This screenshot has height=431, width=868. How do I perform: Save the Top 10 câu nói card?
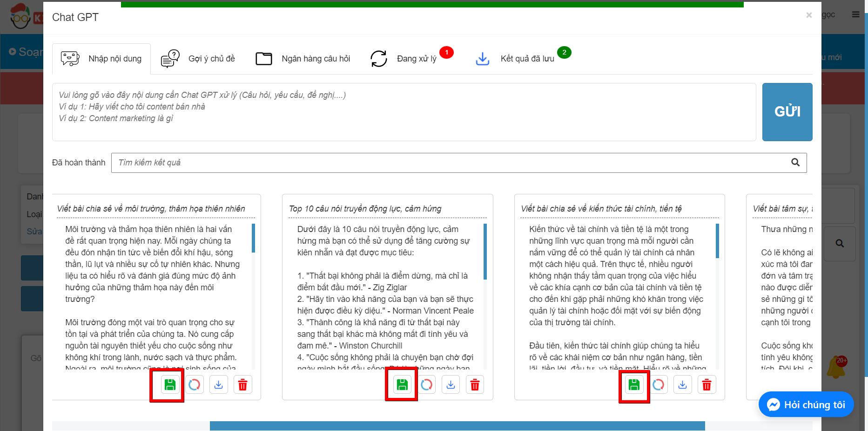pos(402,385)
